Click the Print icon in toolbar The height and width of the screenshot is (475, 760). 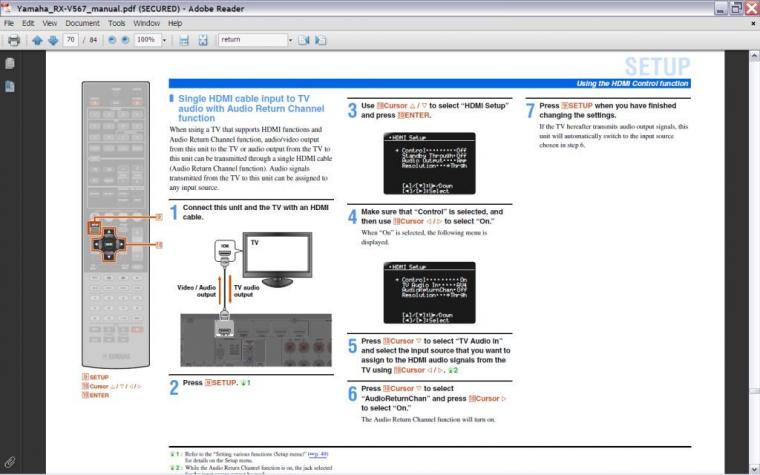tap(14, 40)
